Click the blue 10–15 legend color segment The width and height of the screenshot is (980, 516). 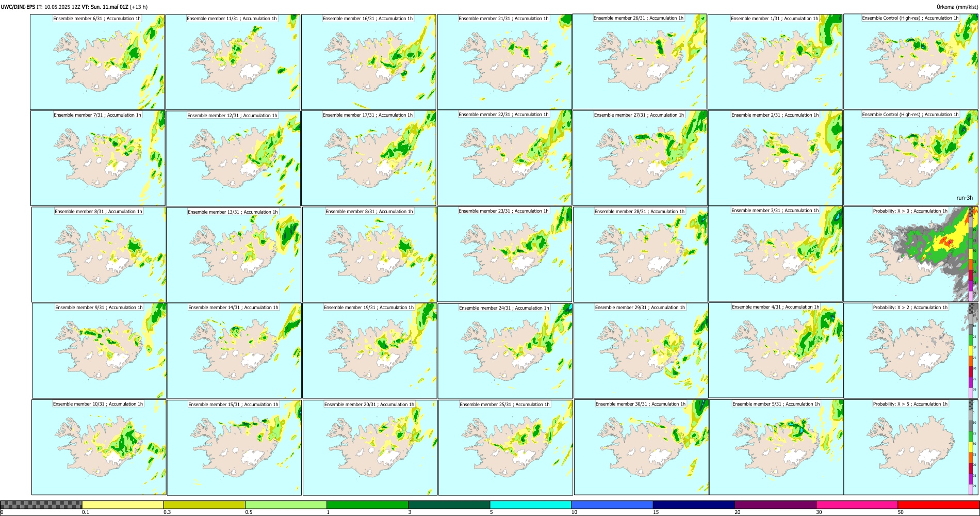pos(612,505)
